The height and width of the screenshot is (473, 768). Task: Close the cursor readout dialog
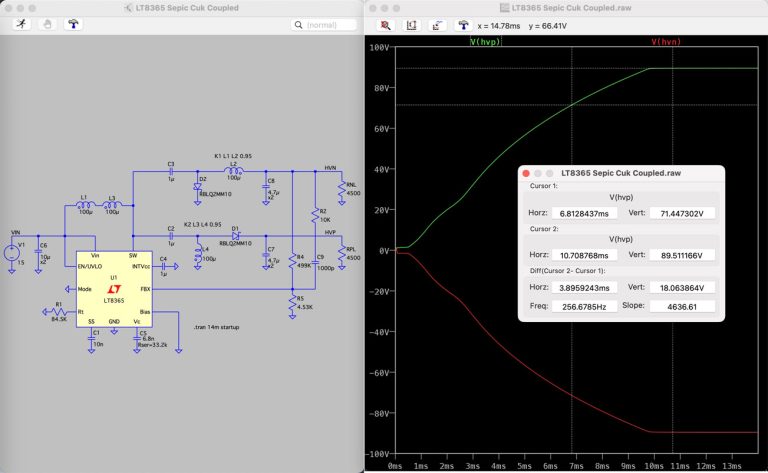click(x=526, y=173)
